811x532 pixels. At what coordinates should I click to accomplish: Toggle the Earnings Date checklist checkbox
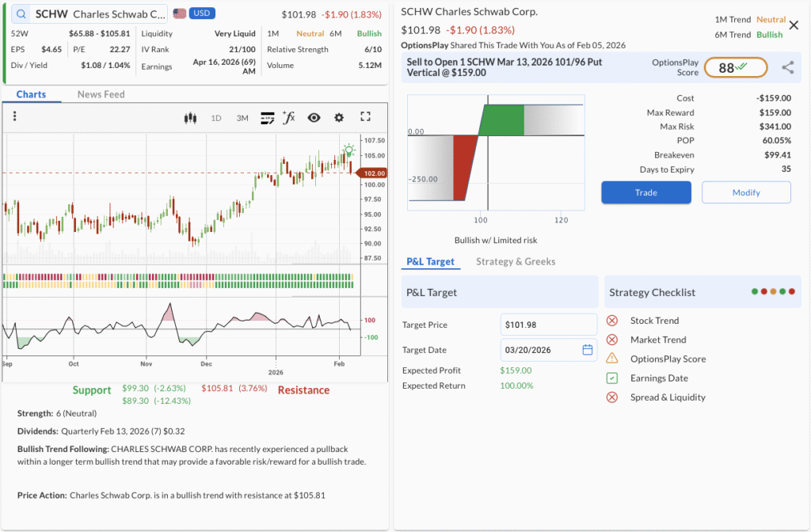pyautogui.click(x=612, y=378)
